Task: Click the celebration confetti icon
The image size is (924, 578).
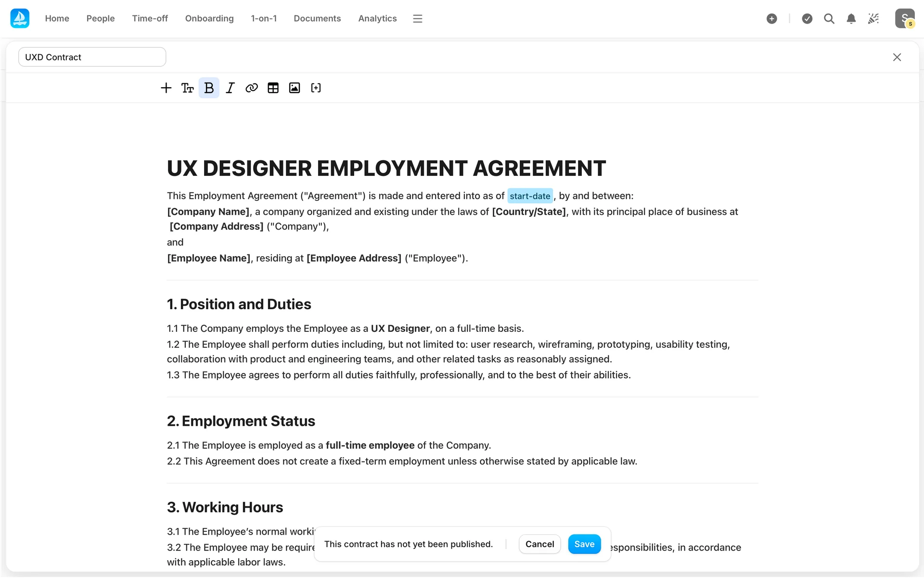Action: pos(873,18)
